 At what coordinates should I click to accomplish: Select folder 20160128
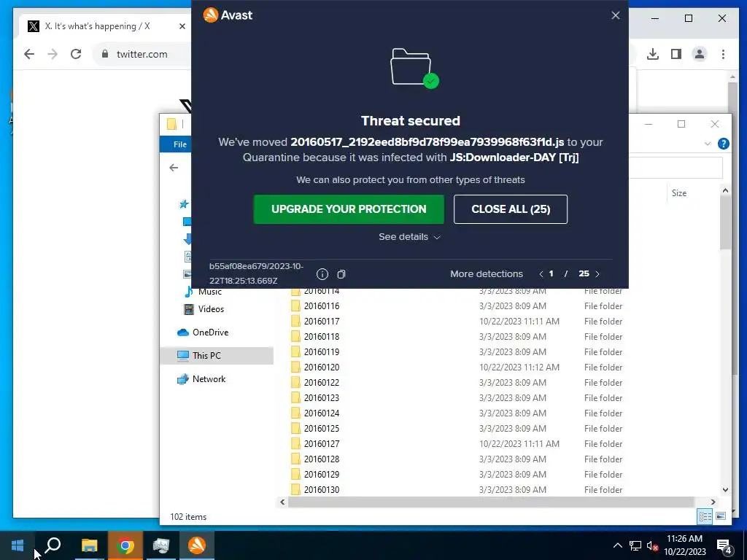457,459
